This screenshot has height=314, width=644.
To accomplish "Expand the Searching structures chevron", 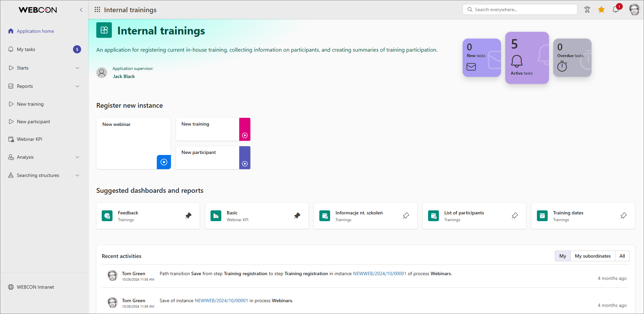I will coord(77,175).
